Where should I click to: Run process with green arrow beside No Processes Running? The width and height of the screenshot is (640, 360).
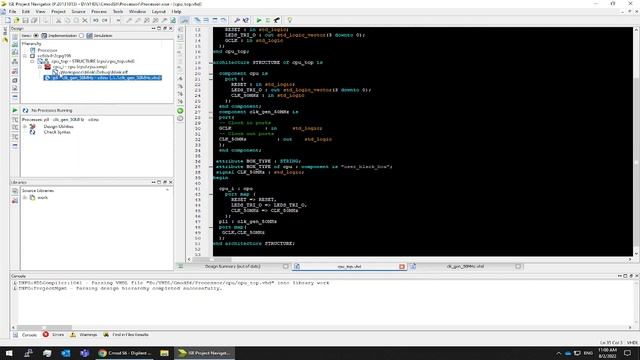[x=15, y=110]
